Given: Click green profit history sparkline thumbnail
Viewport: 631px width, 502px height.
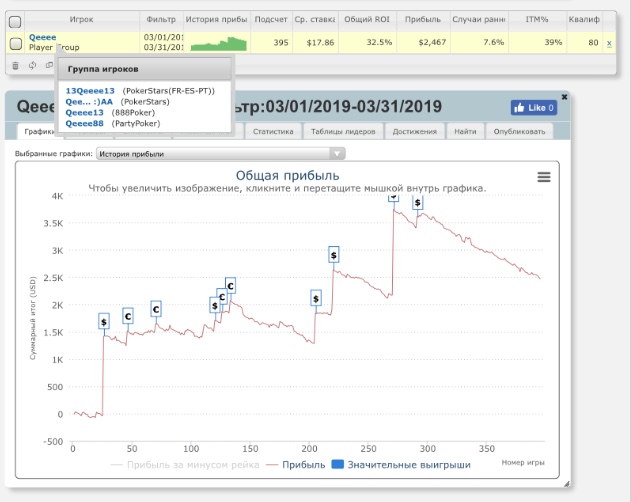Looking at the screenshot, I should pyautogui.click(x=219, y=43).
